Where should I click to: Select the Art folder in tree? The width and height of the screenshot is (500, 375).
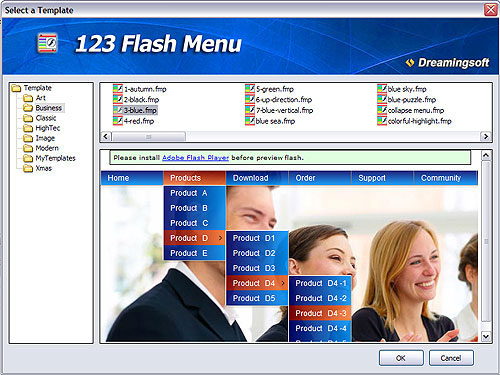coord(41,98)
